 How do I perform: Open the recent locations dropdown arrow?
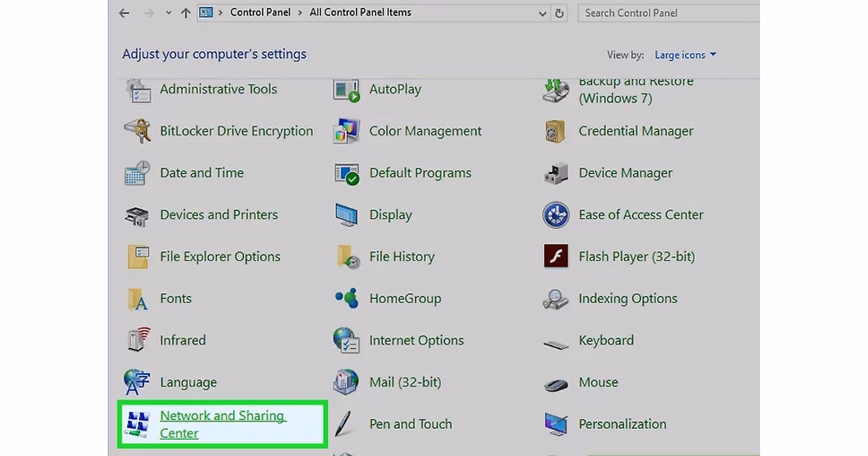169,13
